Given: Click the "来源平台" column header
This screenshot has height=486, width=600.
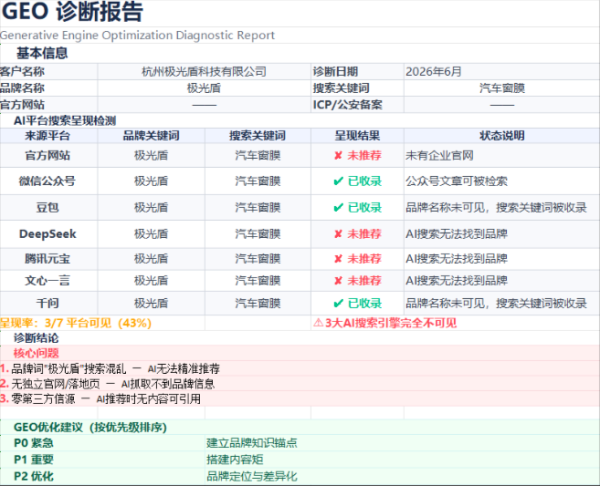Looking at the screenshot, I should point(47,135).
